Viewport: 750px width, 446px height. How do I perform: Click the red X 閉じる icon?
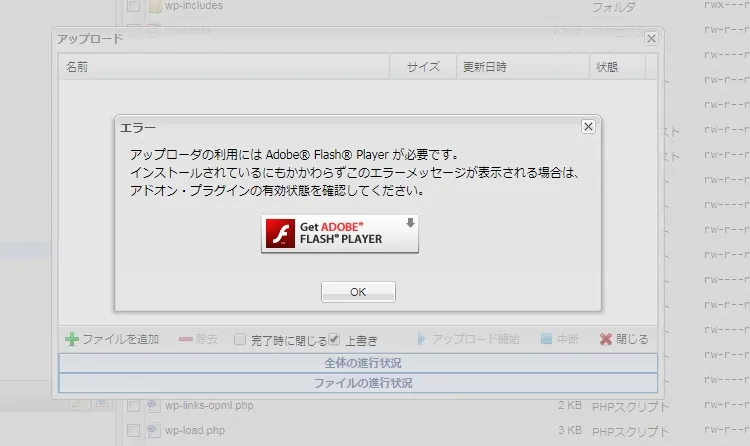[606, 339]
